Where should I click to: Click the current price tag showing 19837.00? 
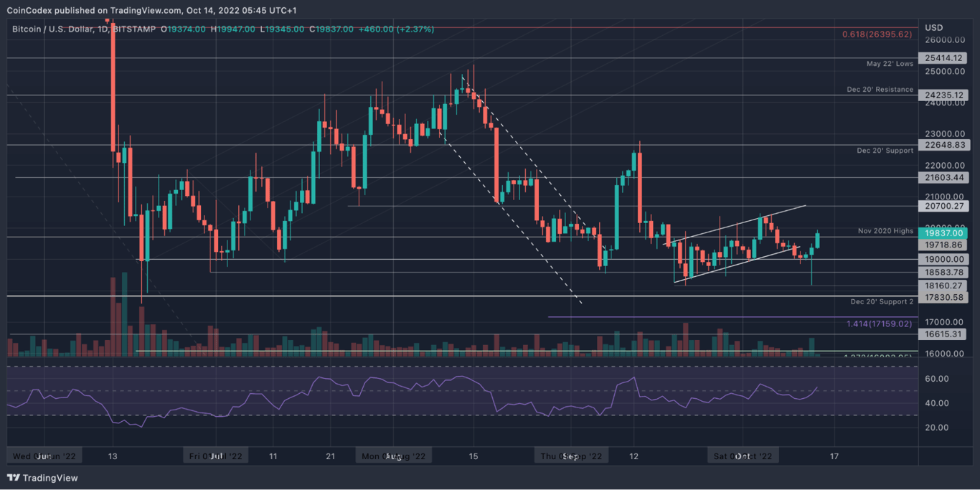[944, 233]
